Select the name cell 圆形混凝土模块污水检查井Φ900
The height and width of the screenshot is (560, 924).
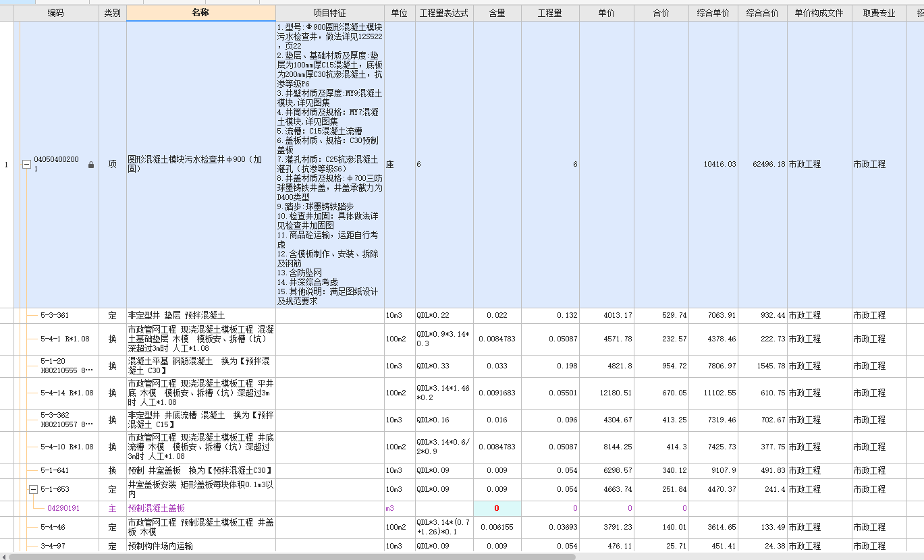click(x=201, y=165)
